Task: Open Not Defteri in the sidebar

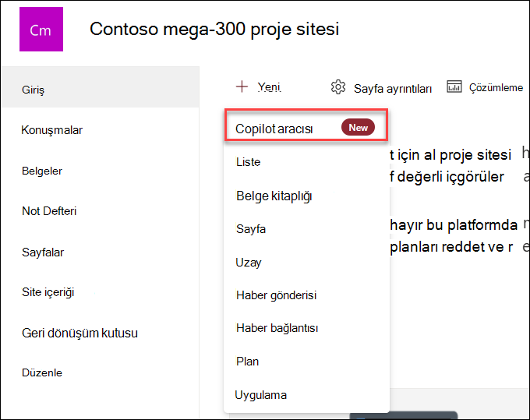Action: tap(49, 211)
